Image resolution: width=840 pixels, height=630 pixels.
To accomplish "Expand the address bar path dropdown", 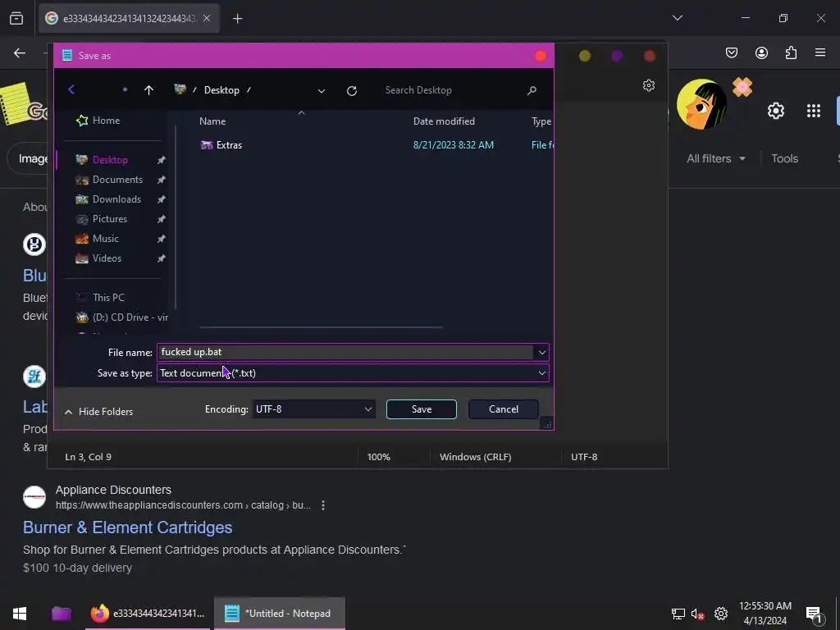I will (322, 91).
